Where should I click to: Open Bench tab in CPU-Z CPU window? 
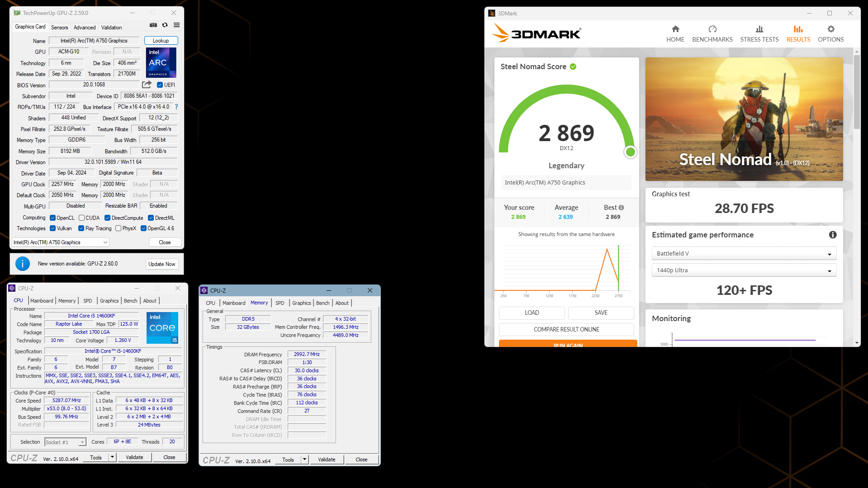(x=130, y=301)
